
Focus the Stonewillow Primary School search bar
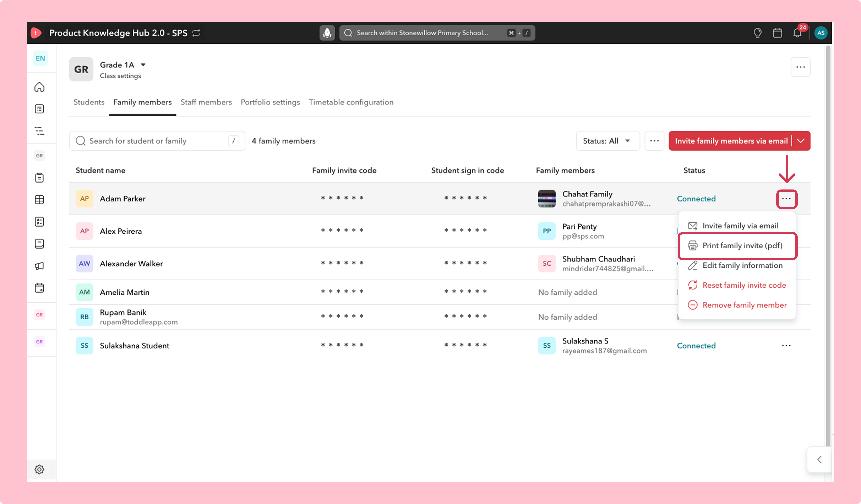pos(437,33)
